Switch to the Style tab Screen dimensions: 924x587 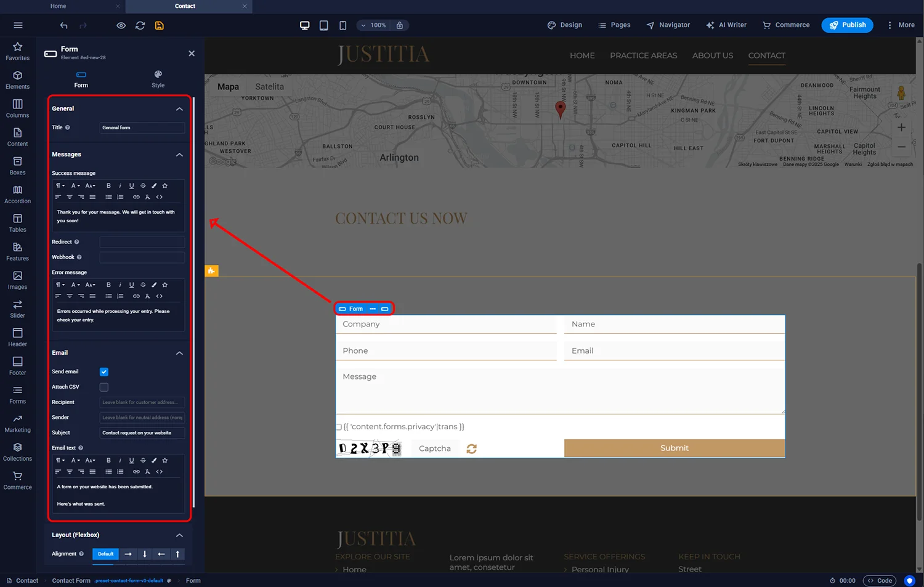158,79
